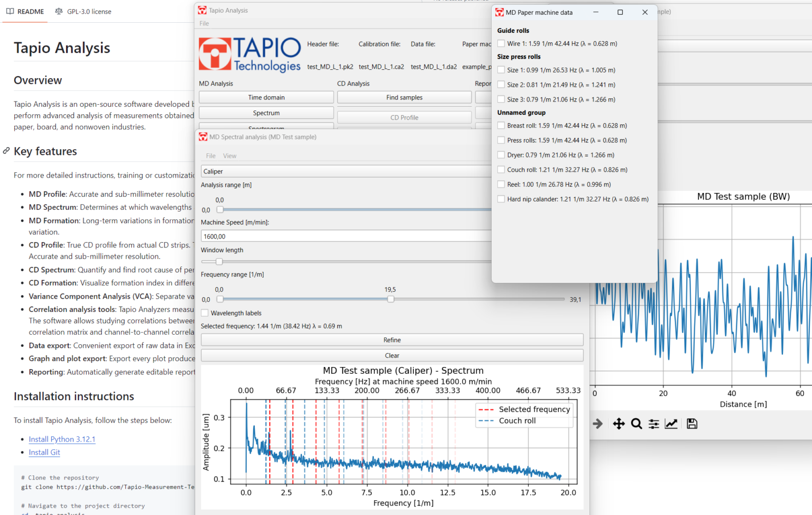Check the Couch roll paper machine checkbox
Screen dimensions: 812x515
tap(501, 169)
